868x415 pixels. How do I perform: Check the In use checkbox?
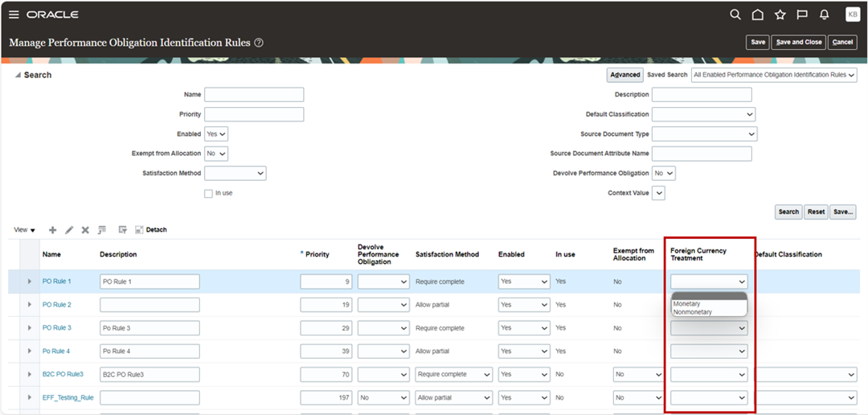[x=208, y=193]
